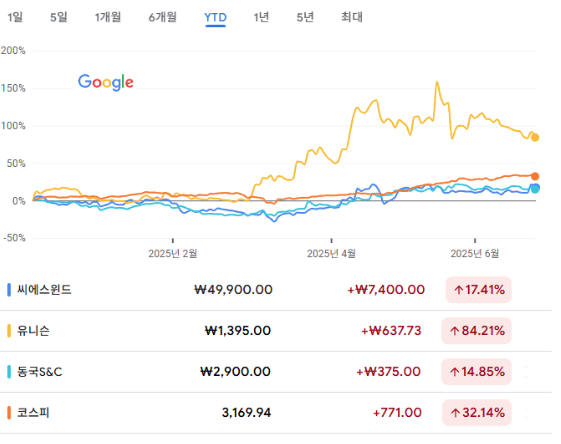Click the 150% y-axis label

pyautogui.click(x=13, y=88)
